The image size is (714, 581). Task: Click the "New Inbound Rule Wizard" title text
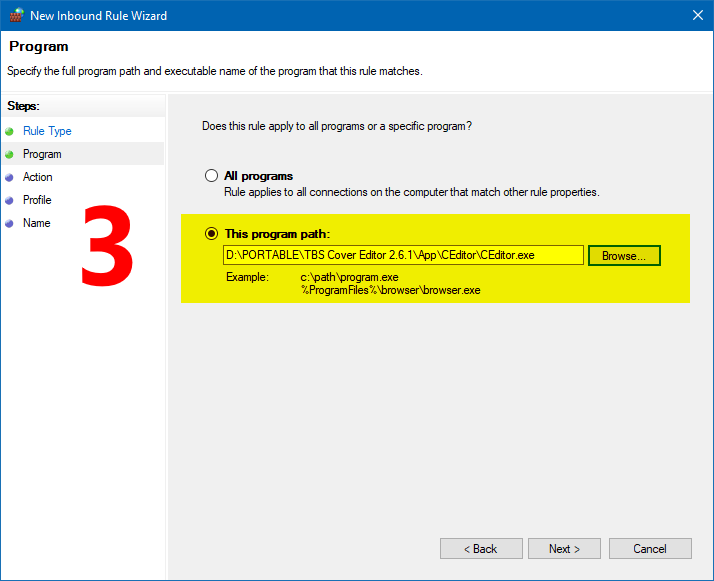(98, 15)
